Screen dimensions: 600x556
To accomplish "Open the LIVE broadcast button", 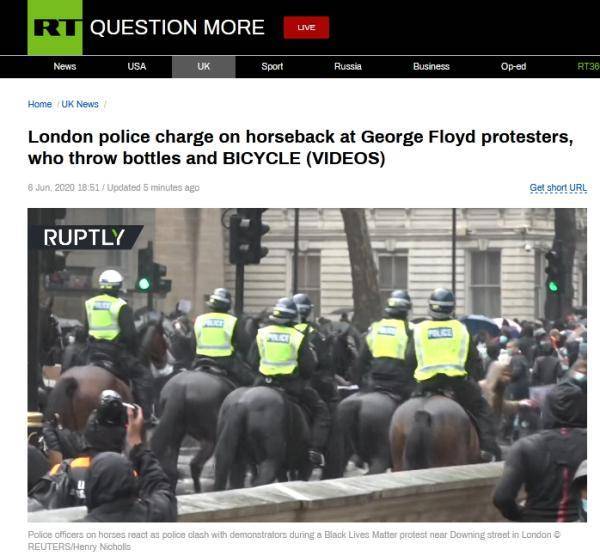I will tap(306, 28).
